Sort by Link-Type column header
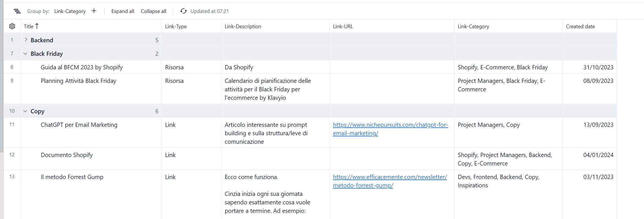Image resolution: width=644 pixels, height=219 pixels. (176, 26)
